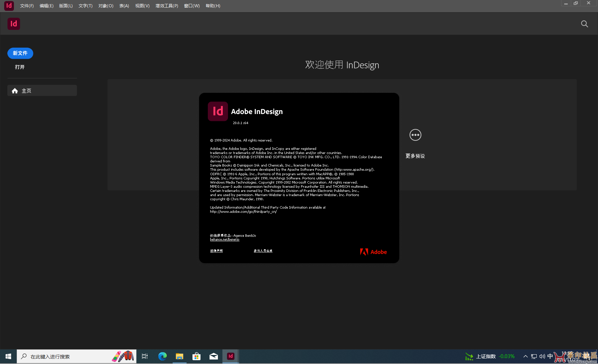
Task: Toggle the Chinese input method indicator
Action: (550, 356)
